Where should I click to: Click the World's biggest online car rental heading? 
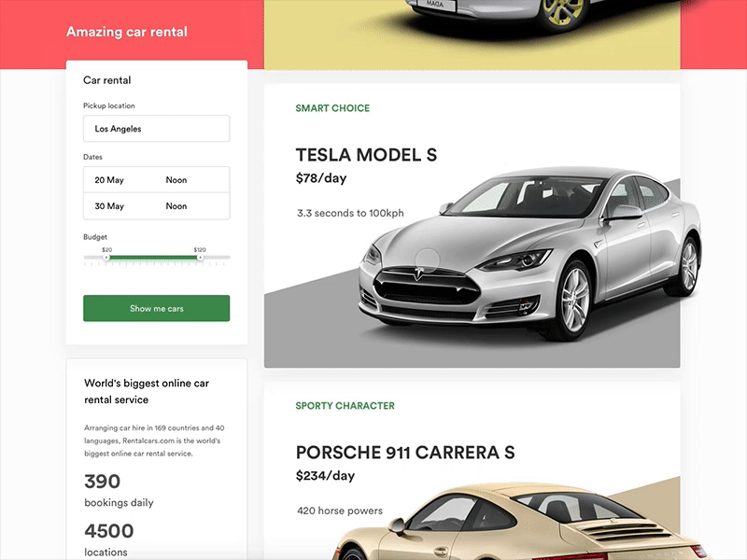(x=147, y=391)
